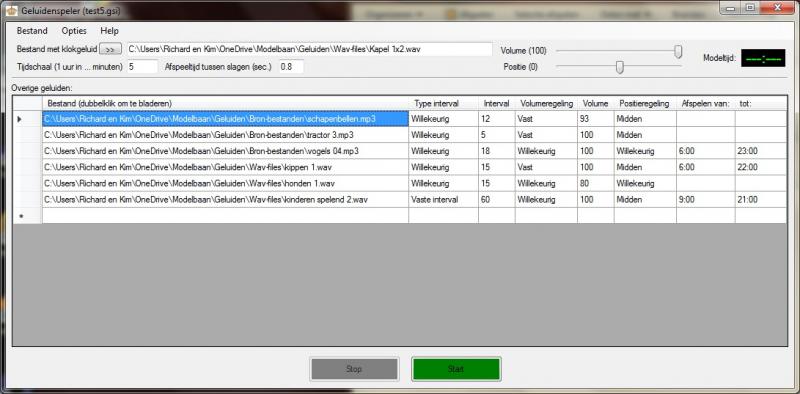
Task: Click the Afspelen van 6:00 cell for kippen 1.wav
Action: coord(706,167)
